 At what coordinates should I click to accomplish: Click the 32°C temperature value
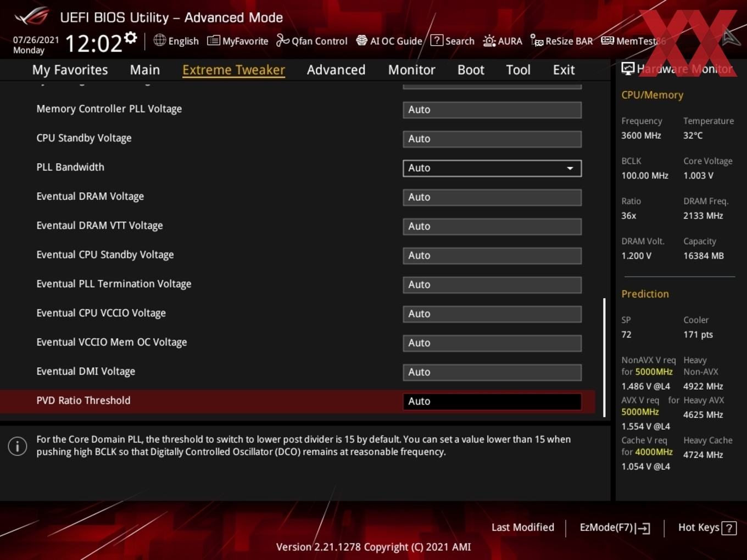click(x=693, y=135)
